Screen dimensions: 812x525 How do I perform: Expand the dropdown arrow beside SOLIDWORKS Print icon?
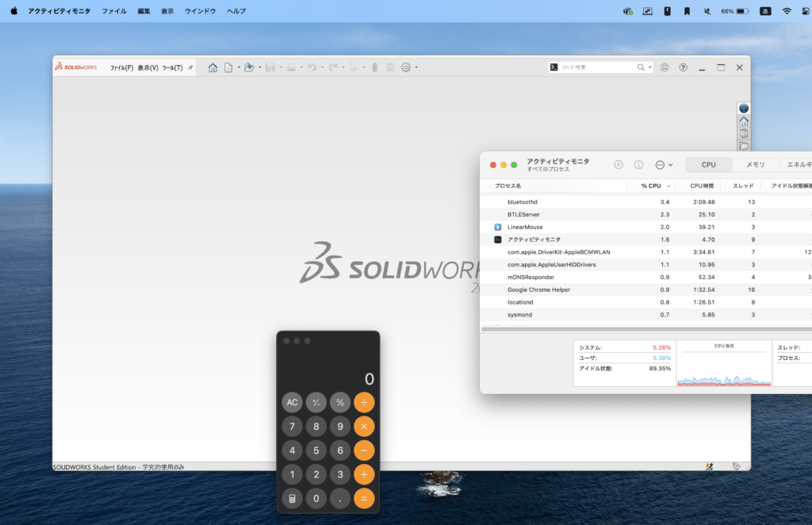point(301,67)
